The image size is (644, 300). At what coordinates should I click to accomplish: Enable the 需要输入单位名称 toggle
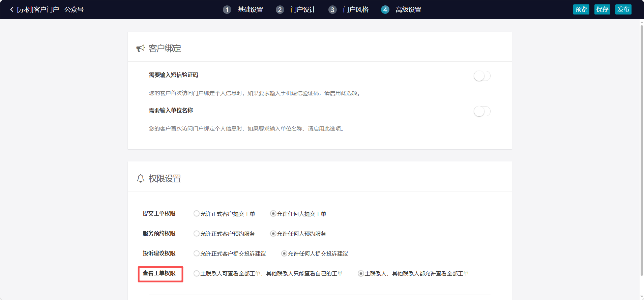482,111
